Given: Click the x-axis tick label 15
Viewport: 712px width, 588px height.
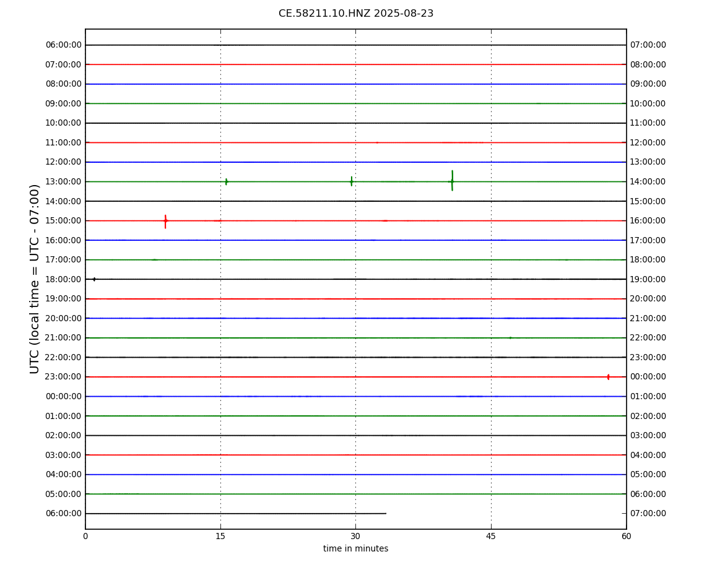Looking at the screenshot, I should point(220,536).
